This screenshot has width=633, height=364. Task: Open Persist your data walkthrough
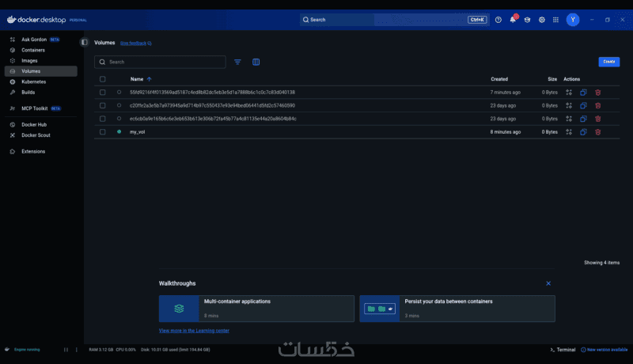click(457, 309)
